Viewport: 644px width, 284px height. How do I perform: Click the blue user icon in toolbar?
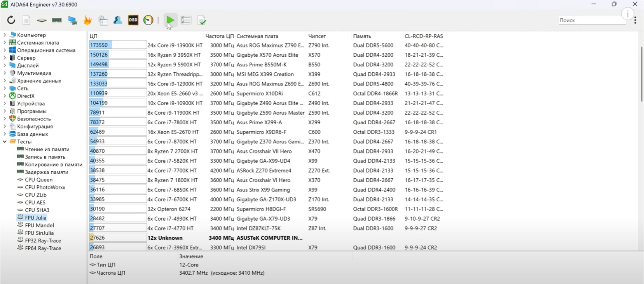point(118,20)
